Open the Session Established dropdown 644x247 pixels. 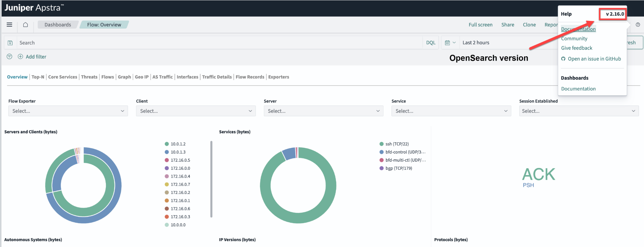(578, 111)
